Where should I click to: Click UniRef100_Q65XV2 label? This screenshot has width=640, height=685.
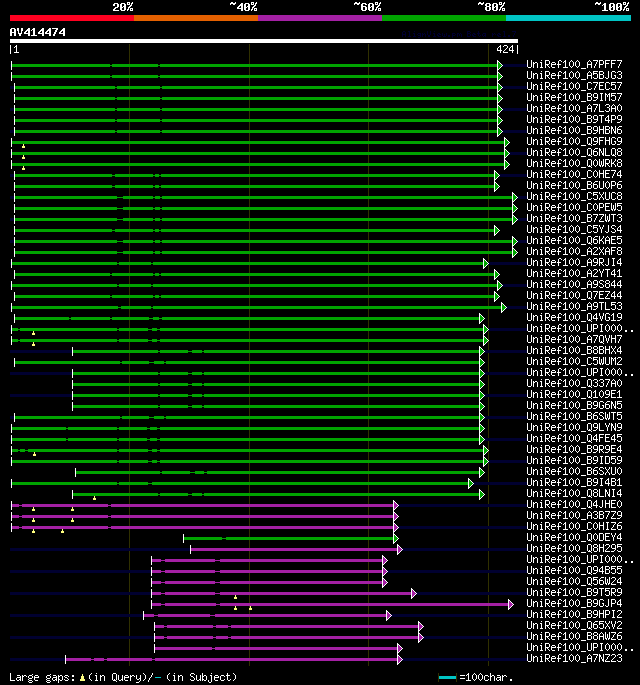coord(574,626)
